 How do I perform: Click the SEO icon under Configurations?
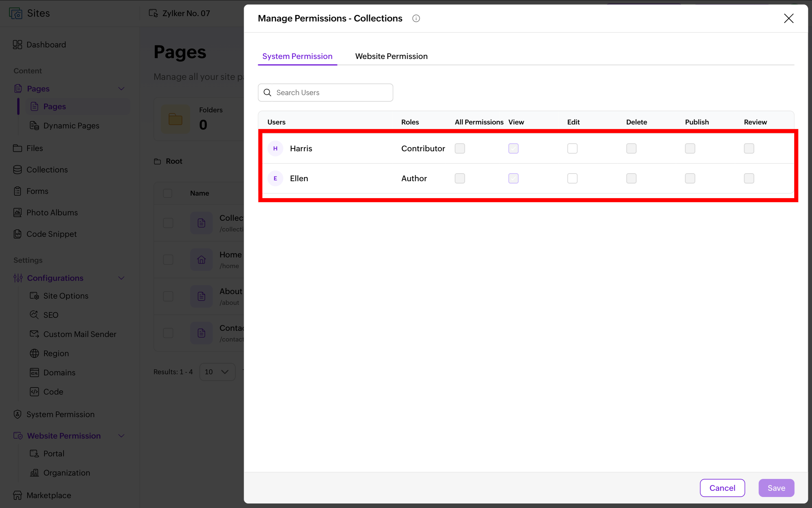(x=34, y=315)
